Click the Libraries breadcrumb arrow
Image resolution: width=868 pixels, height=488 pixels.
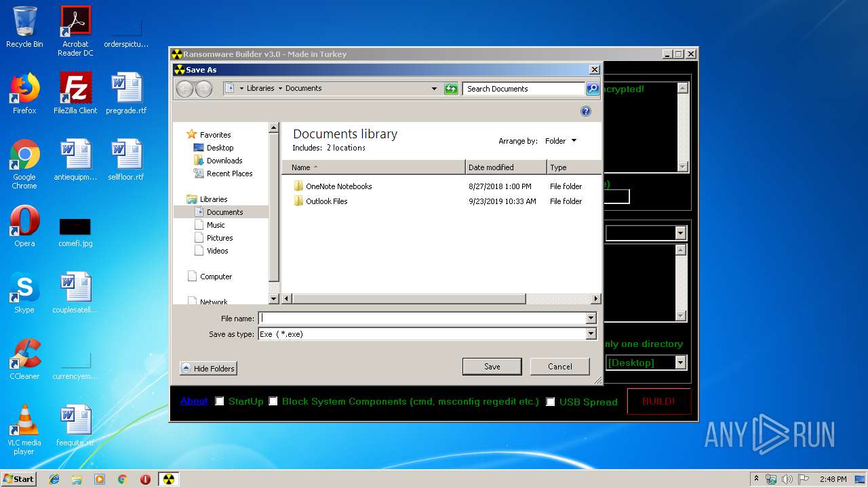coord(280,89)
